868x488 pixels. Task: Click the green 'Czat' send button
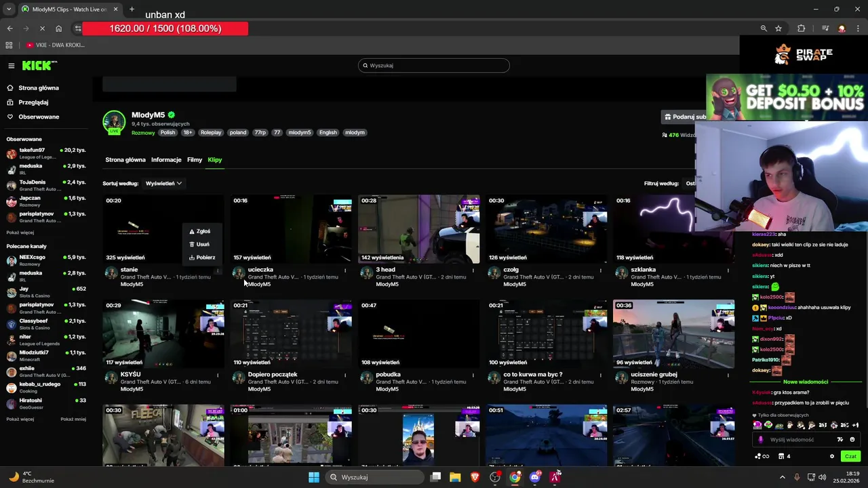(850, 456)
